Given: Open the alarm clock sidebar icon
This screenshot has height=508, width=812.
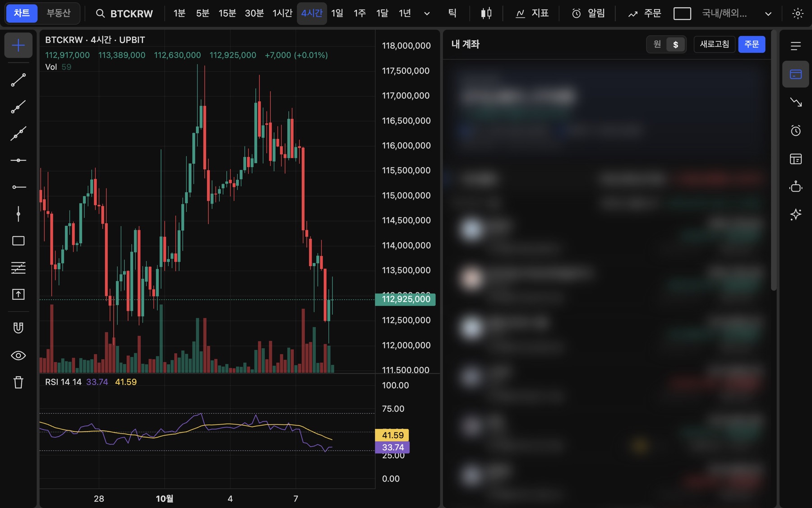Looking at the screenshot, I should (796, 130).
